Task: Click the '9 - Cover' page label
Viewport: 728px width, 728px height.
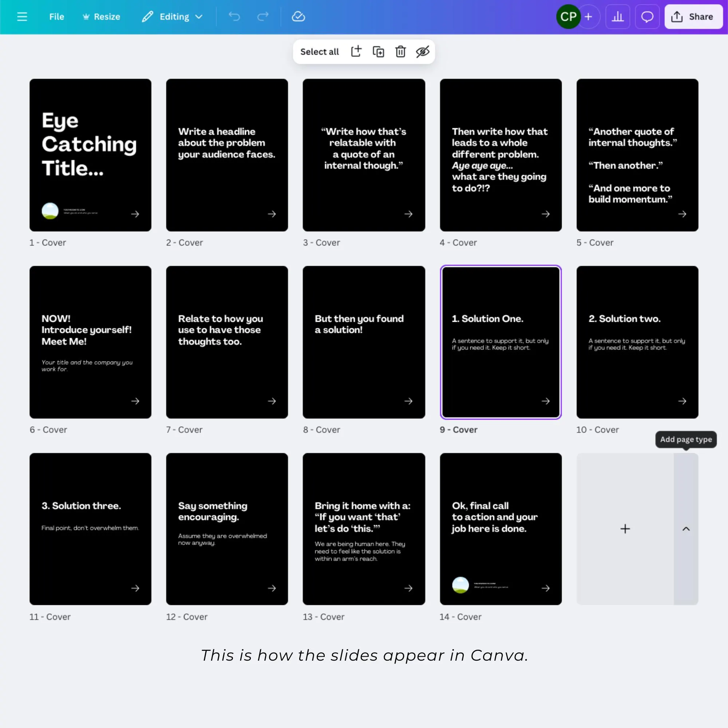Action: pyautogui.click(x=459, y=430)
